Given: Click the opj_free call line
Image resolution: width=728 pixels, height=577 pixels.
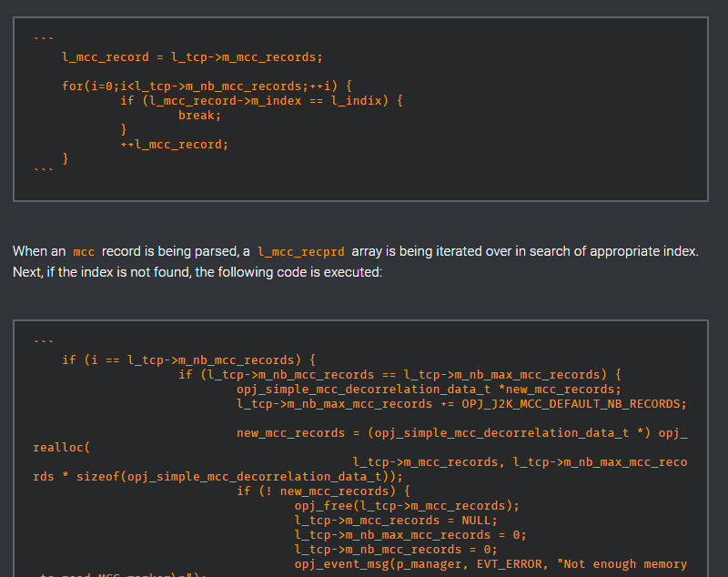Looking at the screenshot, I should 407,505.
